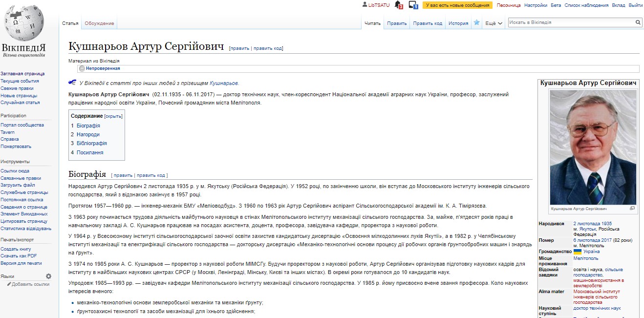Click the Бета link

556,5
